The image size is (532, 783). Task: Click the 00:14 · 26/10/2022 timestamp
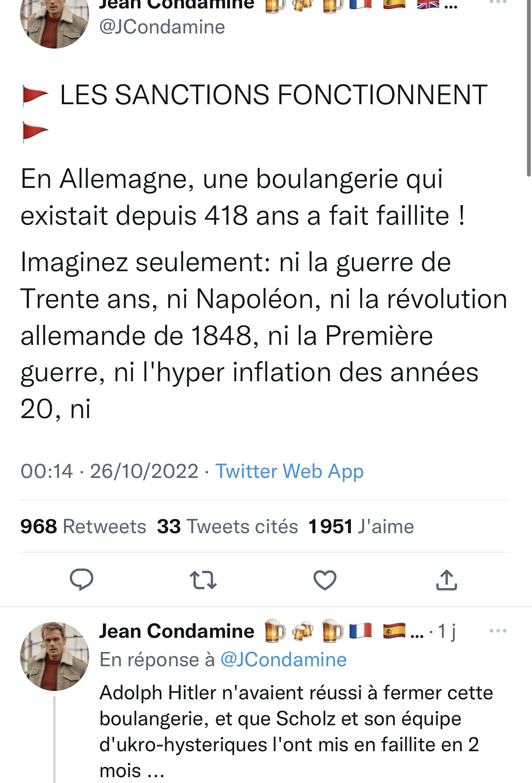pyautogui.click(x=109, y=471)
